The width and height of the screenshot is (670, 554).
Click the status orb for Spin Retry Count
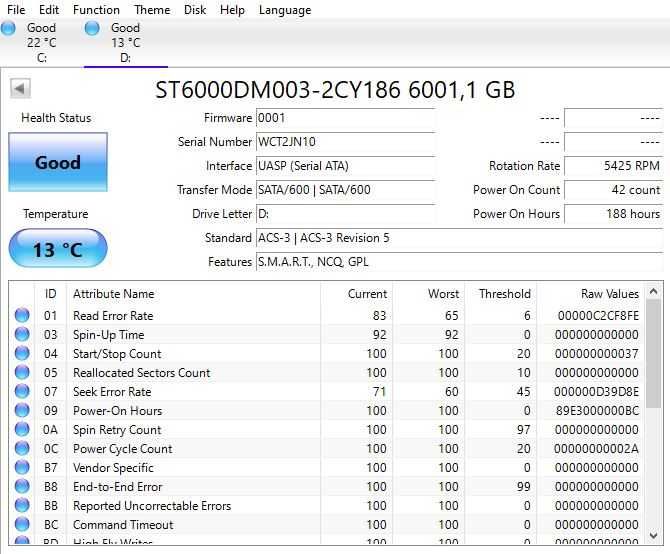pyautogui.click(x=22, y=429)
